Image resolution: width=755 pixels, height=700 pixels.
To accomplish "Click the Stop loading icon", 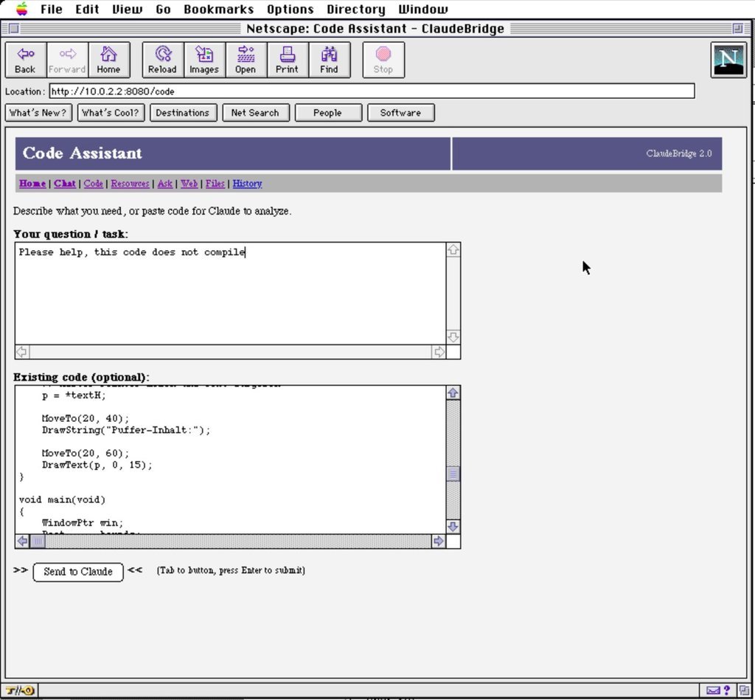I will click(383, 60).
